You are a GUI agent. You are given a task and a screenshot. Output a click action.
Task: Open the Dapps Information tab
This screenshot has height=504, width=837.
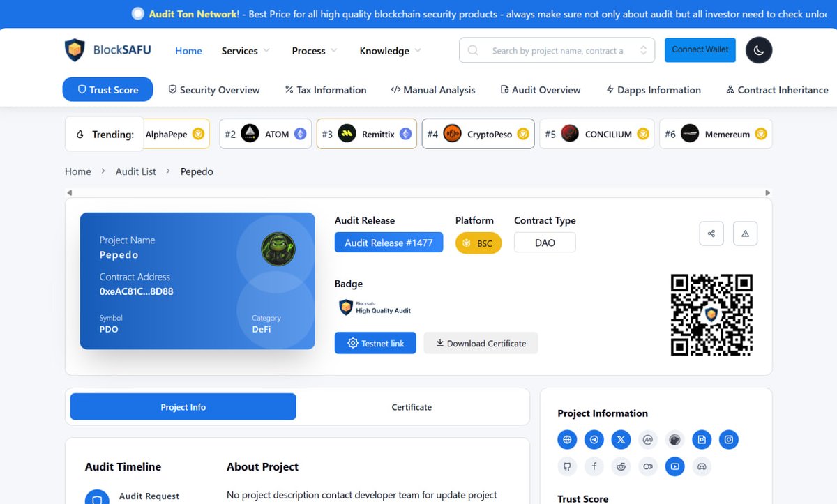(x=654, y=90)
